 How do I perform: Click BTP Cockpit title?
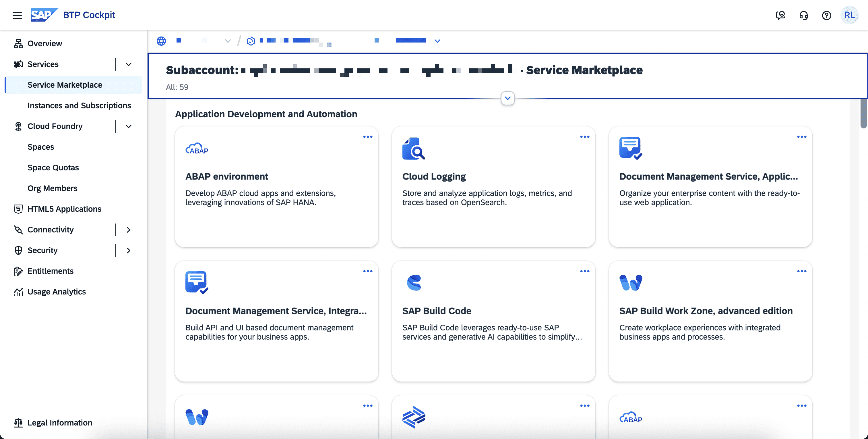pyautogui.click(x=89, y=15)
